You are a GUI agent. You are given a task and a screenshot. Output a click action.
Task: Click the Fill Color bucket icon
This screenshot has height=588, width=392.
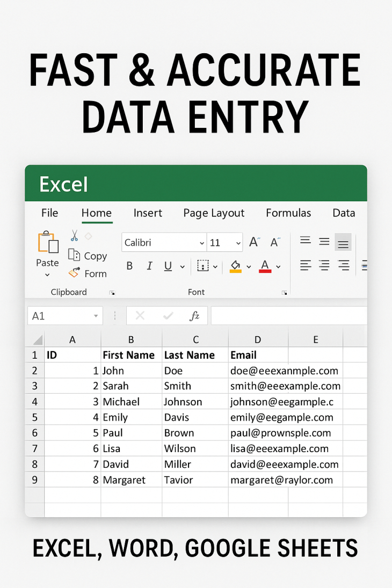click(x=236, y=266)
